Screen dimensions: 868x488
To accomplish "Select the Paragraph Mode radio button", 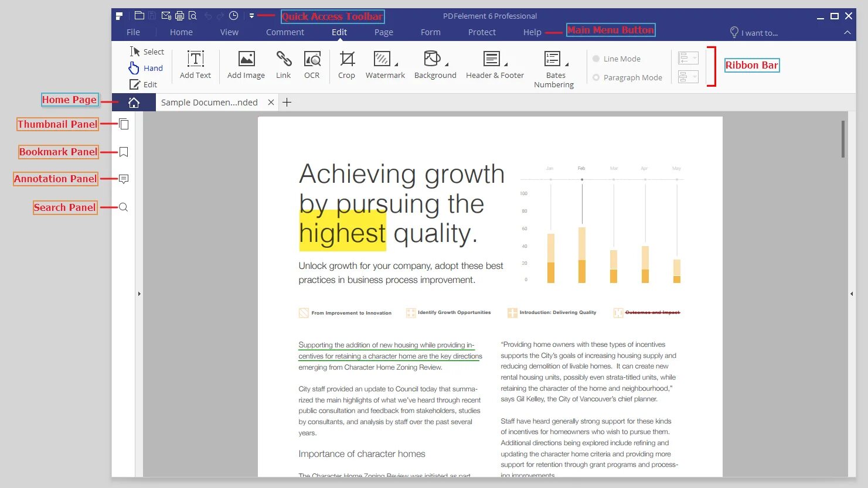I will pyautogui.click(x=596, y=77).
